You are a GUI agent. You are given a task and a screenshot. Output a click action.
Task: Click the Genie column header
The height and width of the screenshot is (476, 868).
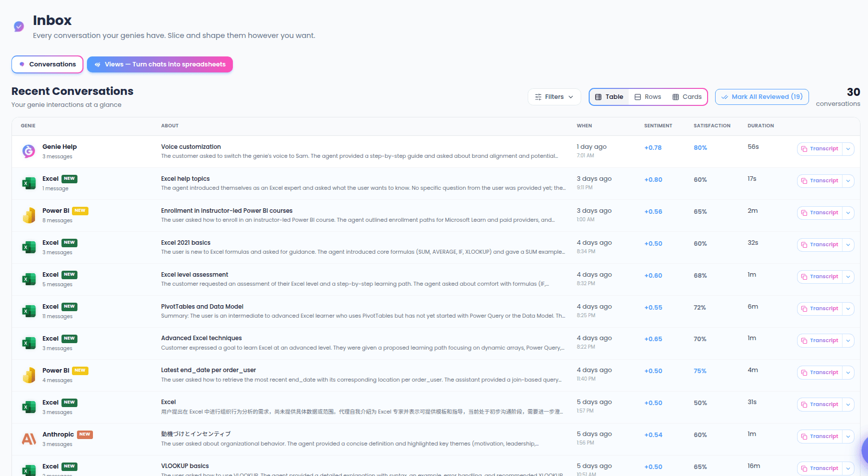pyautogui.click(x=28, y=126)
